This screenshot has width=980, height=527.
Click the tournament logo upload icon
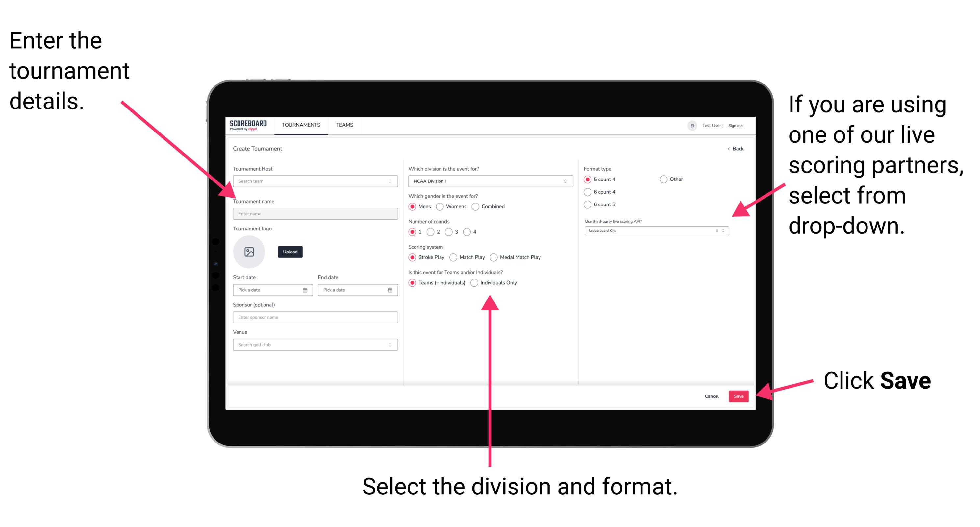(250, 251)
